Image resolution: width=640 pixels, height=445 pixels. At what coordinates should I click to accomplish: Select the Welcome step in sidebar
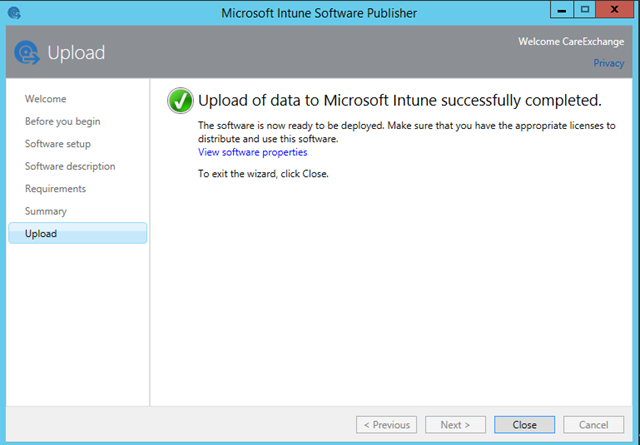(x=45, y=99)
